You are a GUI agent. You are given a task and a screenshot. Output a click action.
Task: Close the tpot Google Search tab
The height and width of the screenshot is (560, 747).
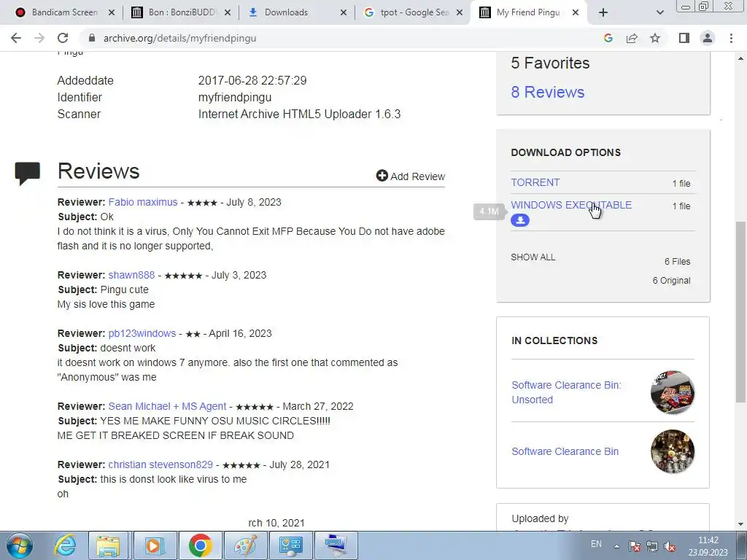[460, 12]
